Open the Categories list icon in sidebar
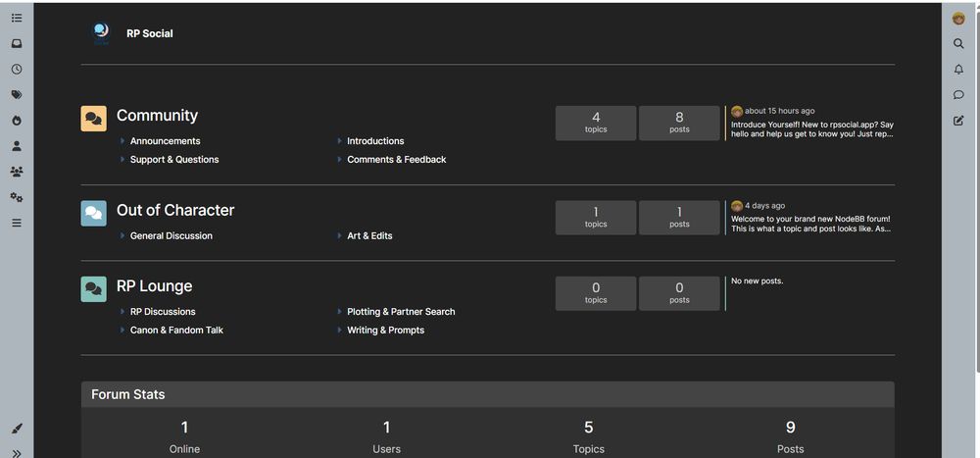This screenshot has width=980, height=458. [17, 19]
